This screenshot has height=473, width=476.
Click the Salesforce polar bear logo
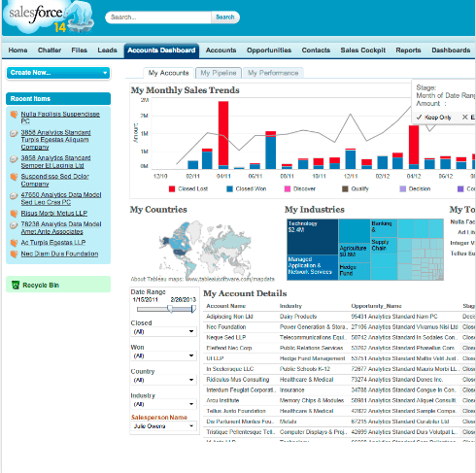point(49,17)
